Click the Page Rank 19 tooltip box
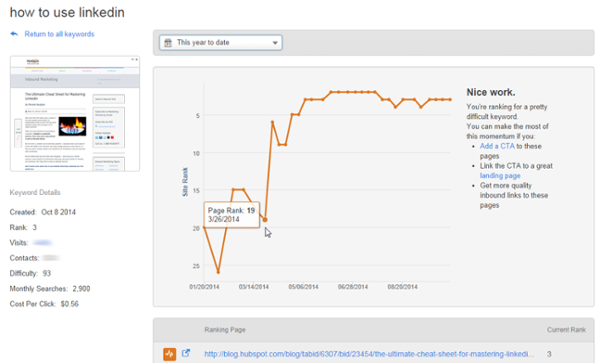Screen dimensions: 600x363 [232, 215]
